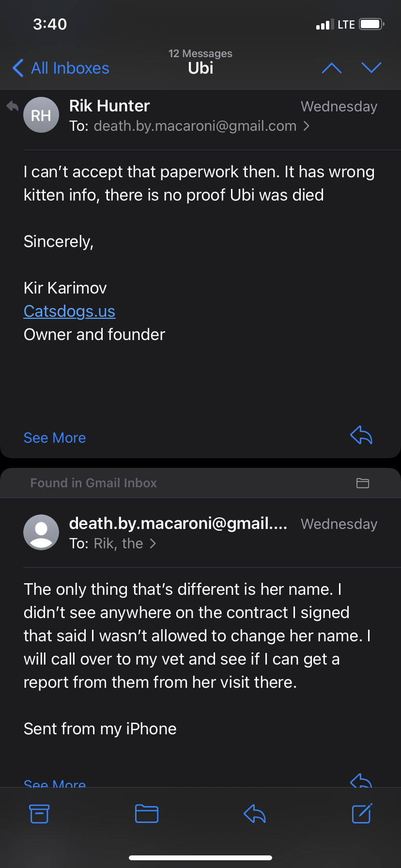This screenshot has width=401, height=868.
Task: Reply using the bottom toolbar arrow
Action: (x=255, y=814)
